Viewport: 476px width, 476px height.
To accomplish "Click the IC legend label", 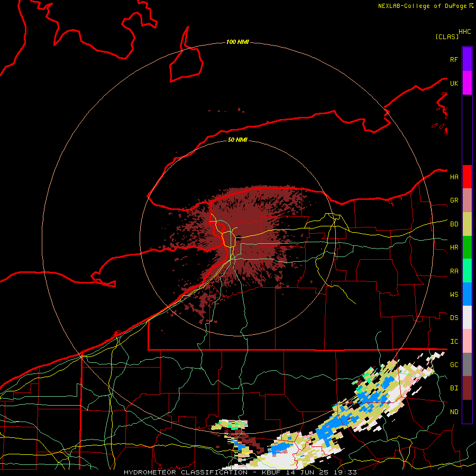I will [454, 342].
